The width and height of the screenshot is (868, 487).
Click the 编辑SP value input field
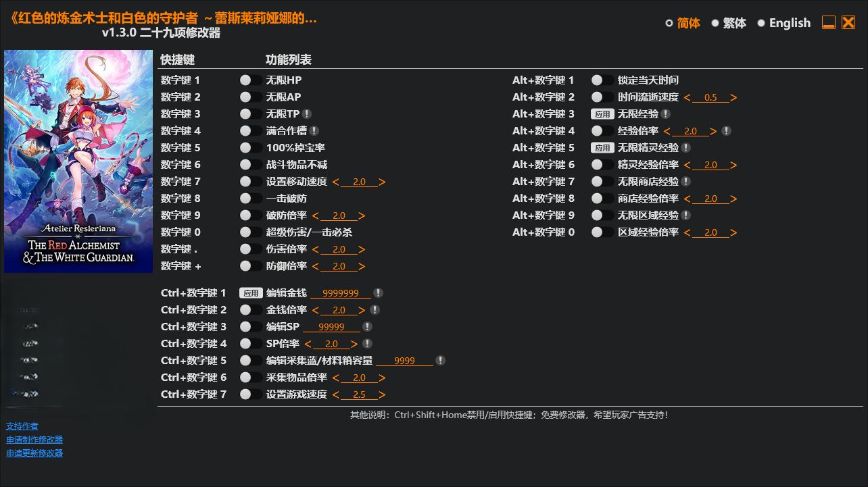332,327
